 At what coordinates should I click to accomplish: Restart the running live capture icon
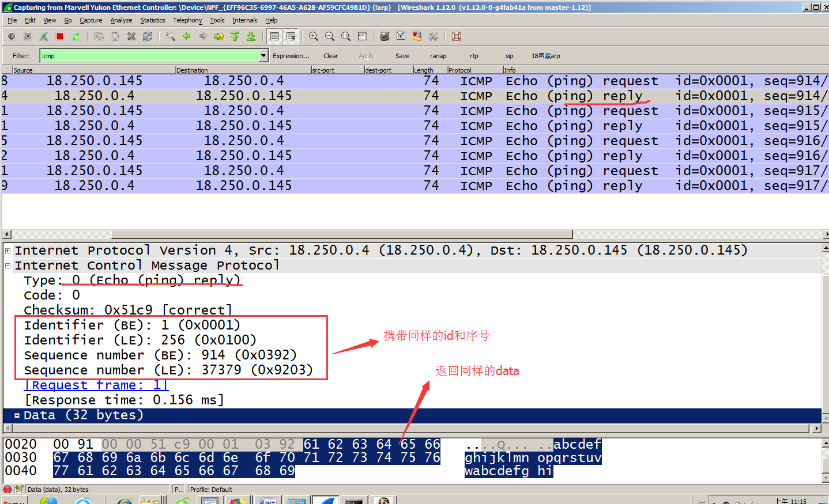pos(76,36)
